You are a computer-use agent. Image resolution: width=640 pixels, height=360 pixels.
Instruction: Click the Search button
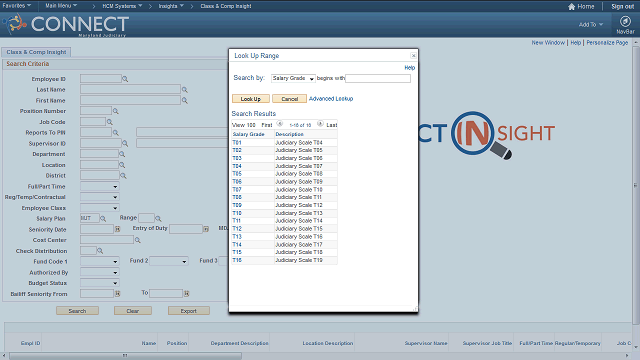(x=78, y=311)
